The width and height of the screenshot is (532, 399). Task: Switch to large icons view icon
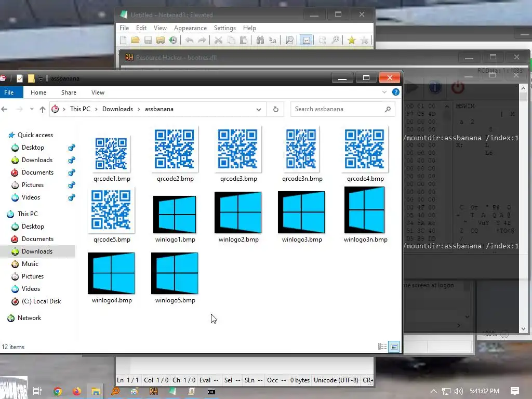(394, 347)
